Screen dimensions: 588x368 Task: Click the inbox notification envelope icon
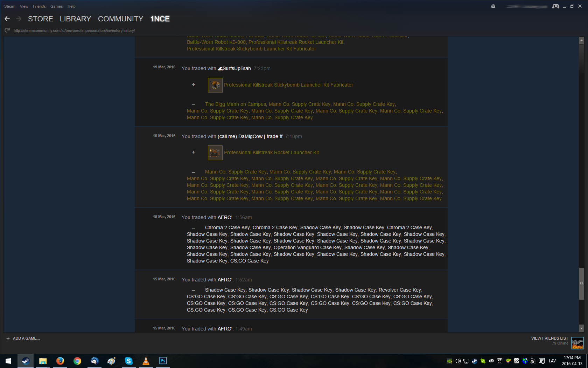click(493, 6)
